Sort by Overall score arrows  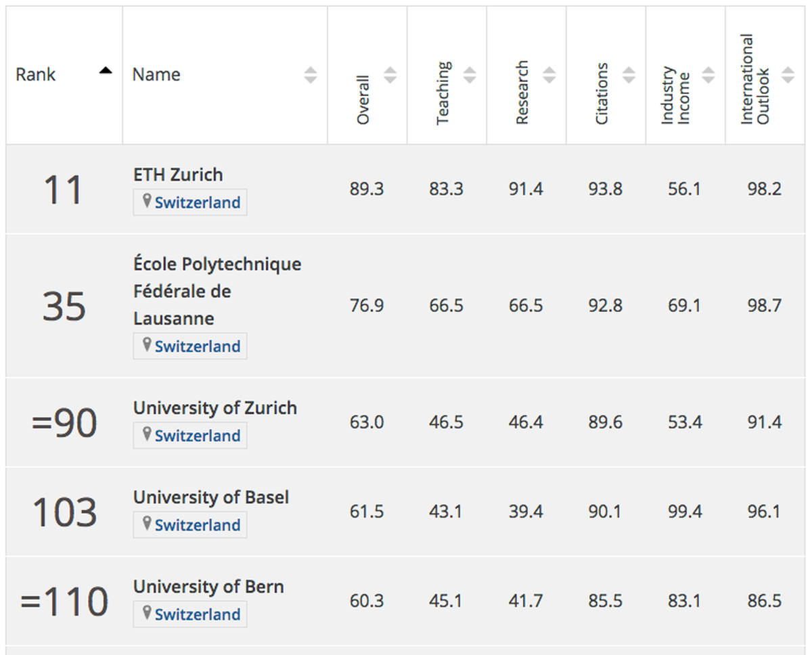click(390, 74)
